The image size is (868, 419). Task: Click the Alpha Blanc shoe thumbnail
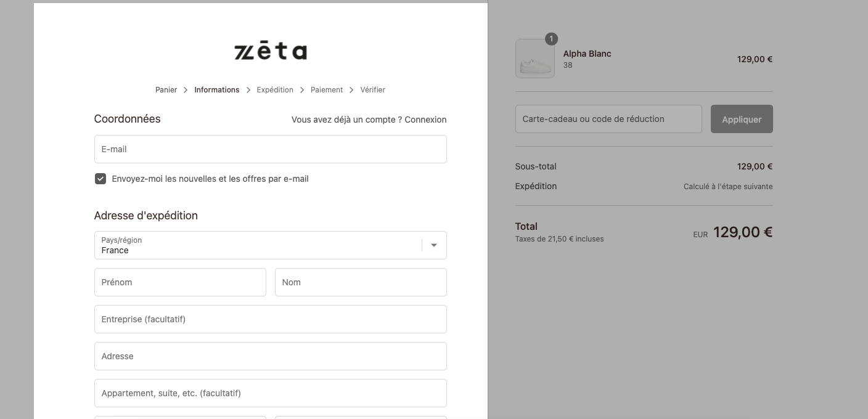tap(534, 59)
